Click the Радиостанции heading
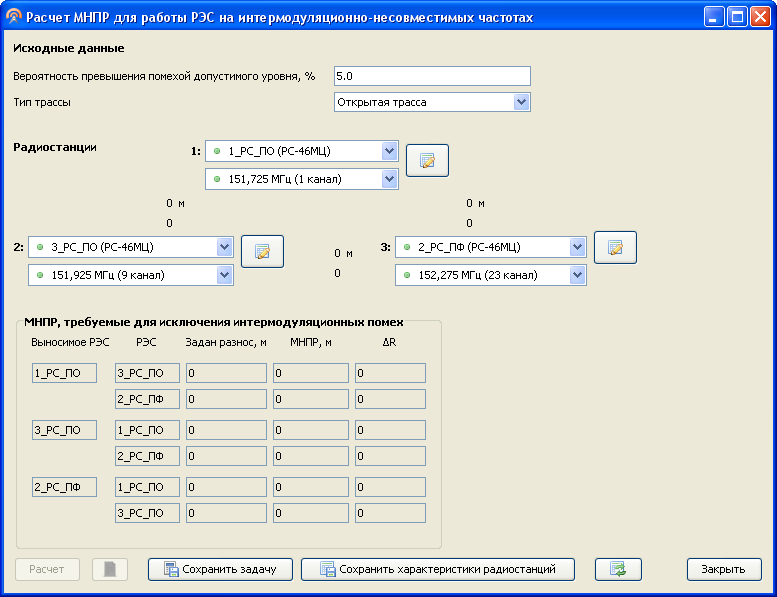 point(55,147)
